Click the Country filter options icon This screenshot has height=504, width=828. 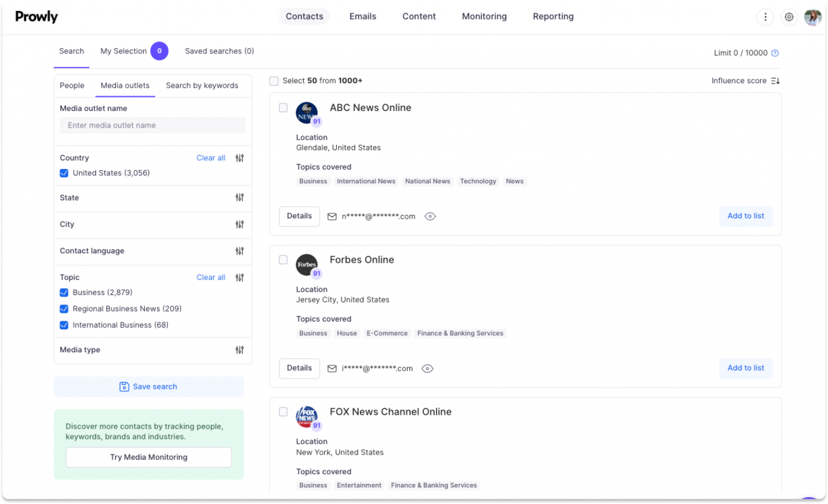[x=240, y=158]
